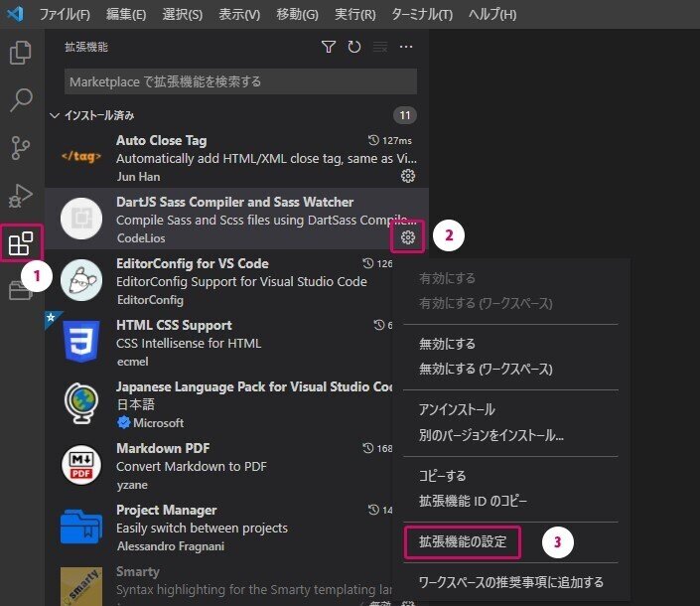Click publisher name Jun Han

(138, 177)
